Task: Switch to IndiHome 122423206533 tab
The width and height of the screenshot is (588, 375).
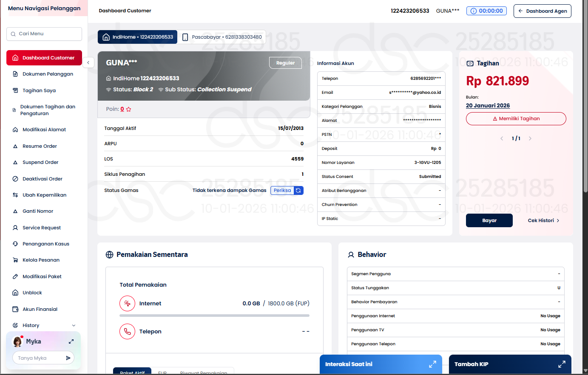Action: point(137,37)
